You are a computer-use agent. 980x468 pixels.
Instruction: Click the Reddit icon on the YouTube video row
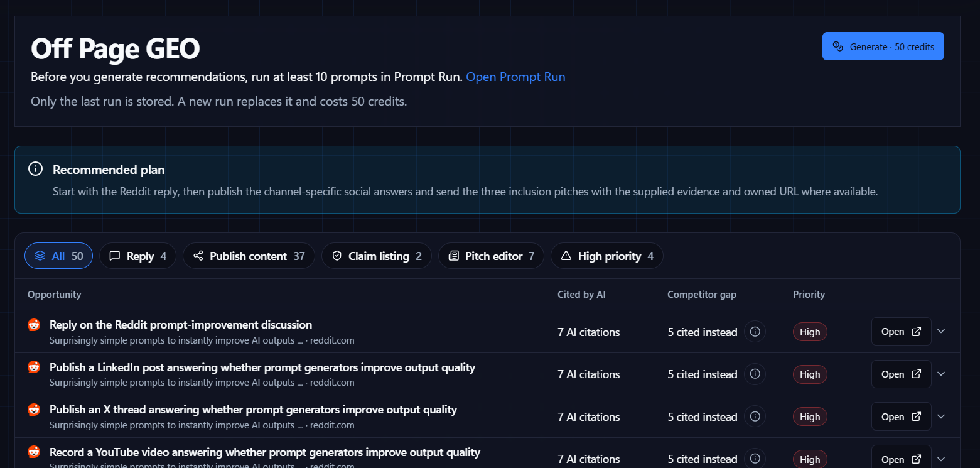[34, 452]
